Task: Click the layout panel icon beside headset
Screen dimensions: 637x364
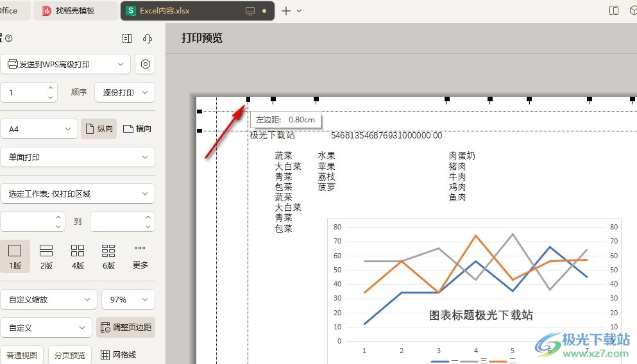Action: point(127,38)
